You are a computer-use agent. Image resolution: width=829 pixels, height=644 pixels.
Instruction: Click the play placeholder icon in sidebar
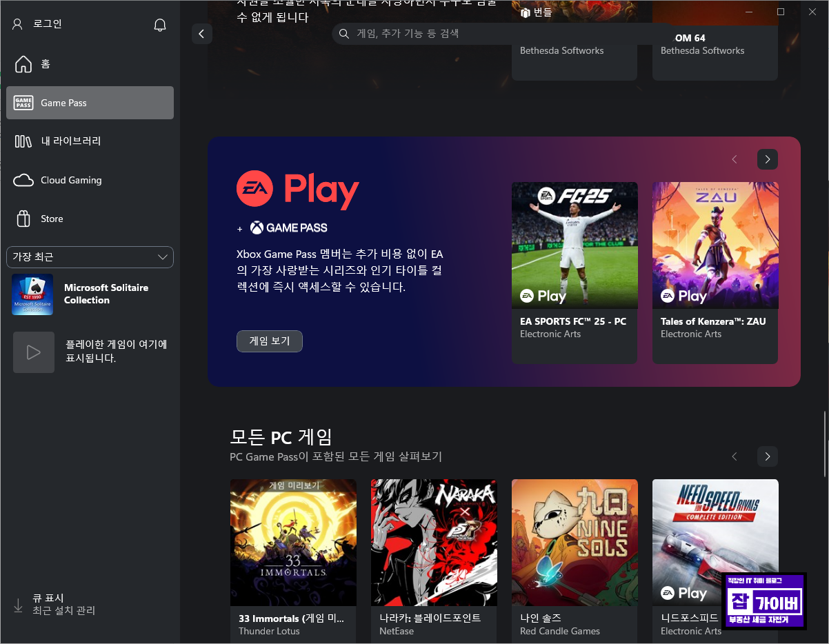point(33,352)
